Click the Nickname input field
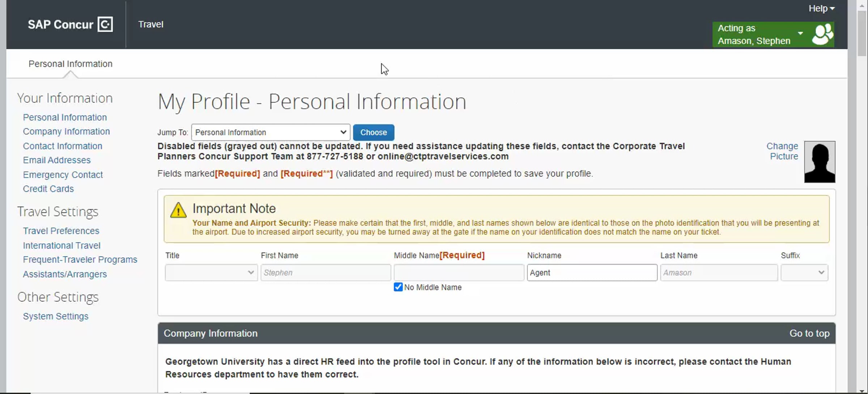The height and width of the screenshot is (394, 868). tap(592, 272)
